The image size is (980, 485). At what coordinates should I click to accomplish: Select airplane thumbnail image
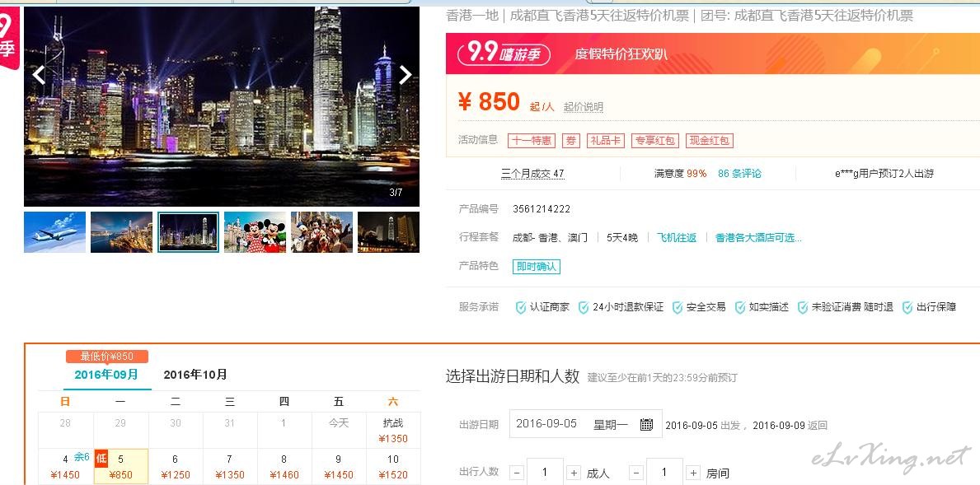coord(55,232)
